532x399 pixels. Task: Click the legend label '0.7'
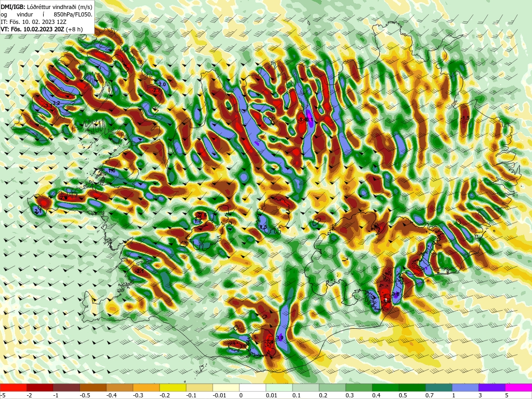click(430, 395)
